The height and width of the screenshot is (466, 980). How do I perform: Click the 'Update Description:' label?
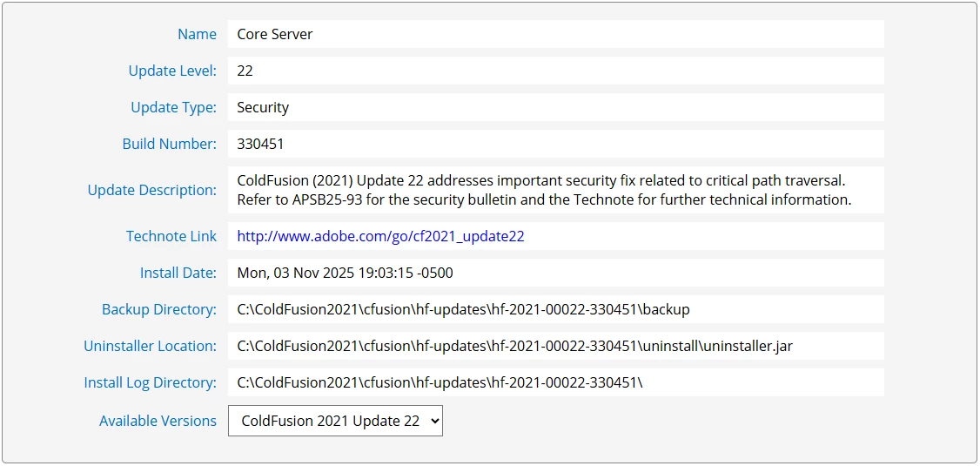pos(152,190)
